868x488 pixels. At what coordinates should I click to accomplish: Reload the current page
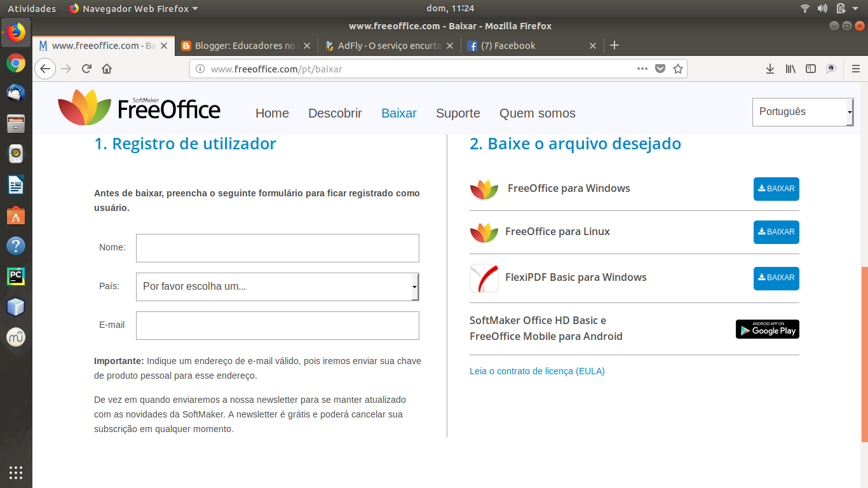point(86,69)
